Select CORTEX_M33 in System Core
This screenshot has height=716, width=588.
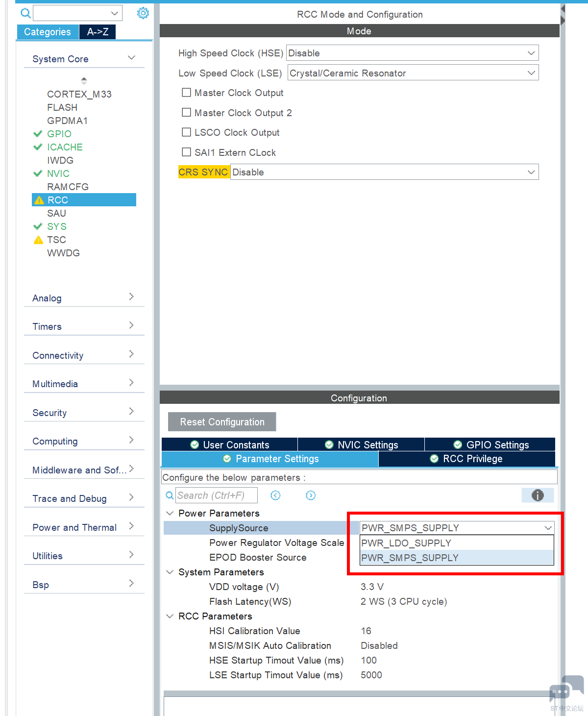point(79,94)
